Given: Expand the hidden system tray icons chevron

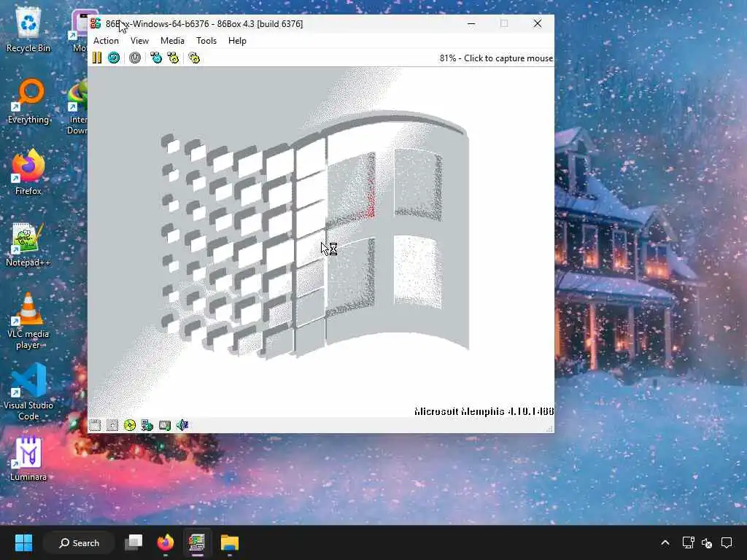Looking at the screenshot, I should pos(665,542).
